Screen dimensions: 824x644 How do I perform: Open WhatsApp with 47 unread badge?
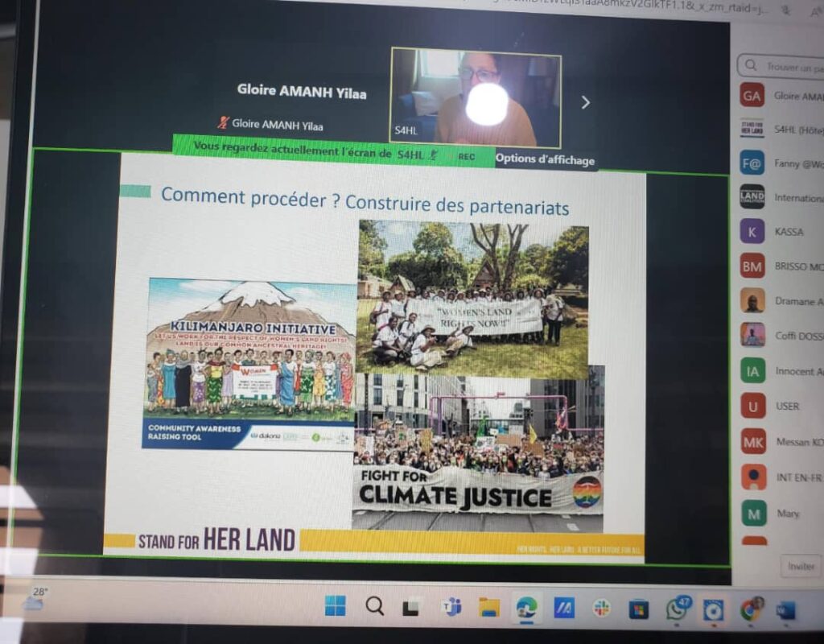tap(677, 609)
